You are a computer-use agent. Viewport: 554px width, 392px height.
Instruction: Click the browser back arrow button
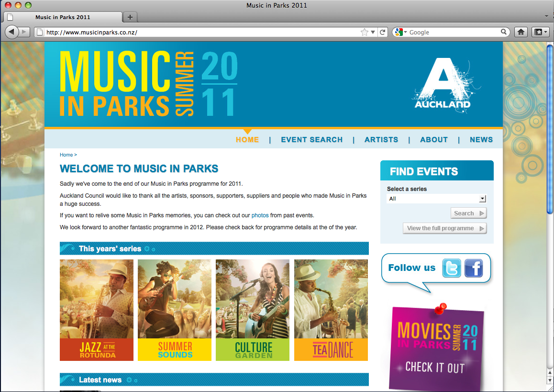click(11, 32)
